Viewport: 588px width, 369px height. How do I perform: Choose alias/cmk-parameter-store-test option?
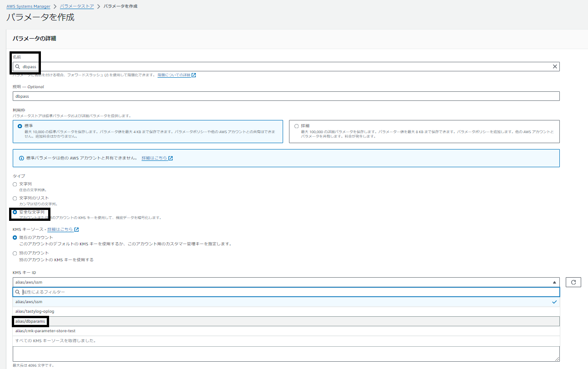tap(286, 331)
